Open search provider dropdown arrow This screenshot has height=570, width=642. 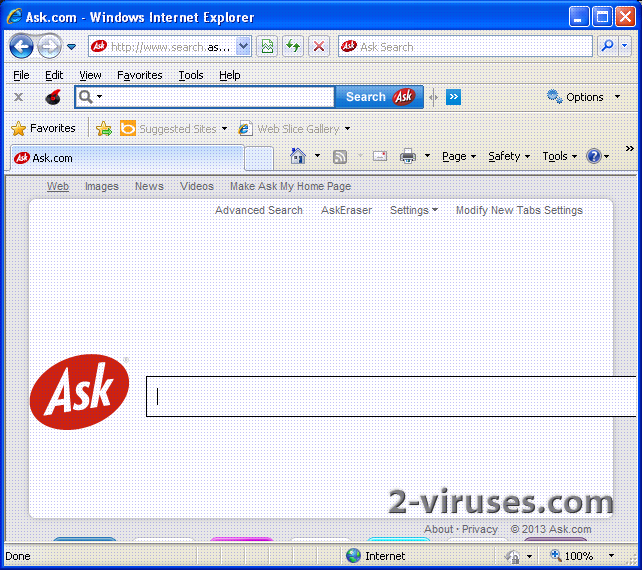coord(624,46)
